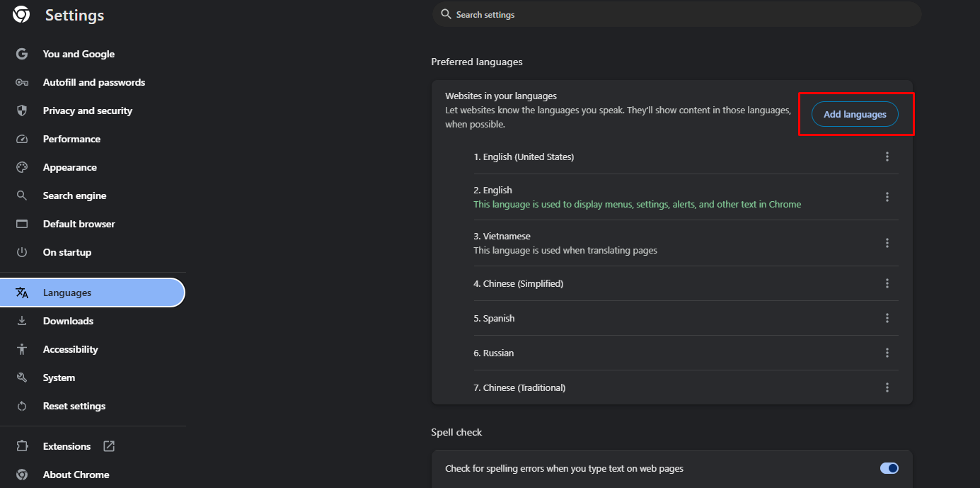Click the browser window icon for Default browser

[22, 224]
